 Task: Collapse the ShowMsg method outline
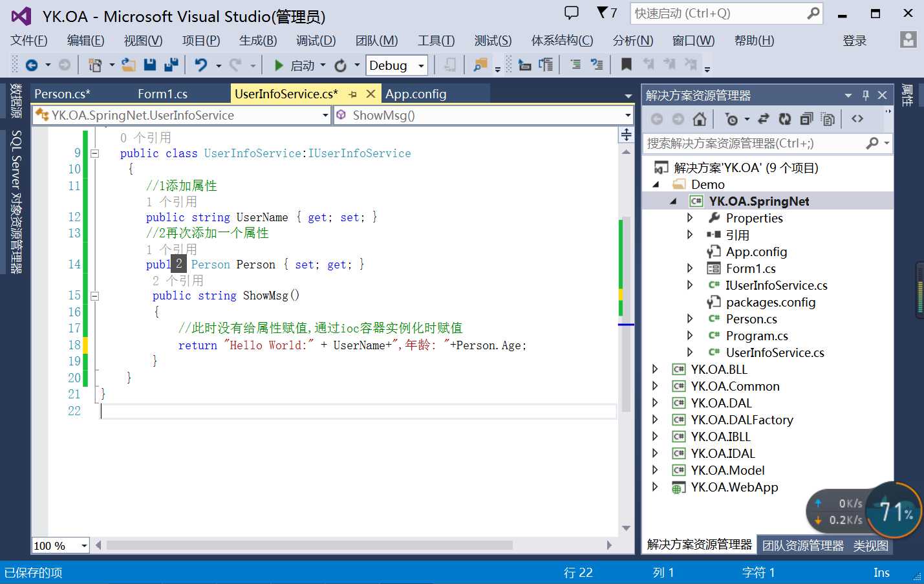(x=95, y=296)
